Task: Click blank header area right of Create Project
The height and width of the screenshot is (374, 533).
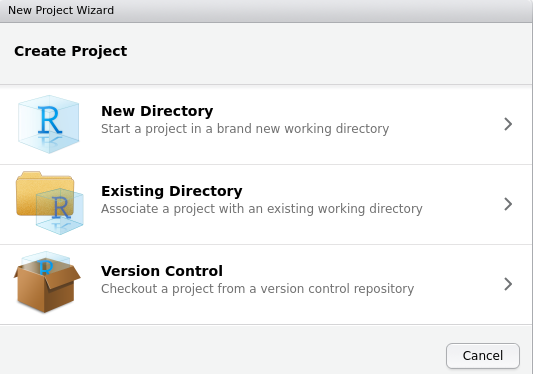Action: click(x=326, y=53)
